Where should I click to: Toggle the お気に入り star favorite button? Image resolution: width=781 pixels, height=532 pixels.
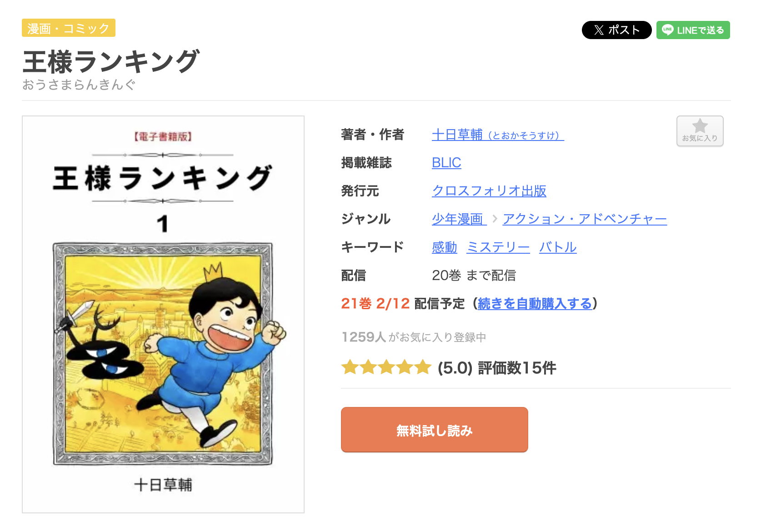coord(700,131)
